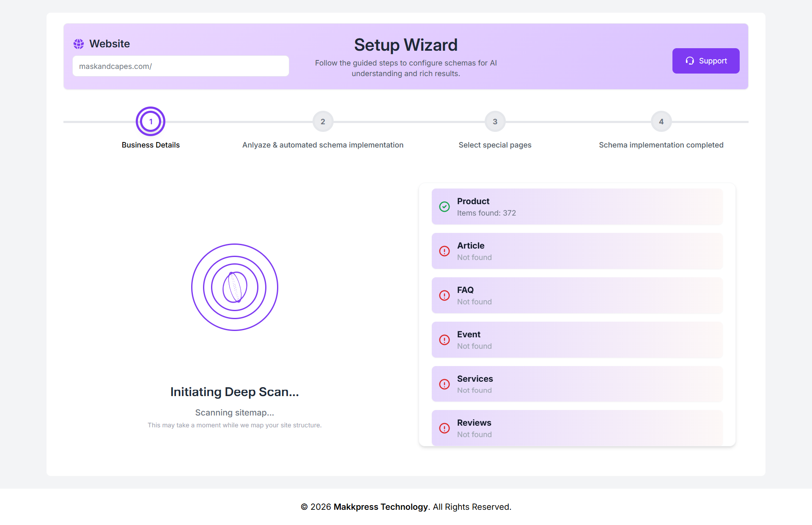Click the Select special pages step label
This screenshot has height=525, width=812.
click(495, 145)
